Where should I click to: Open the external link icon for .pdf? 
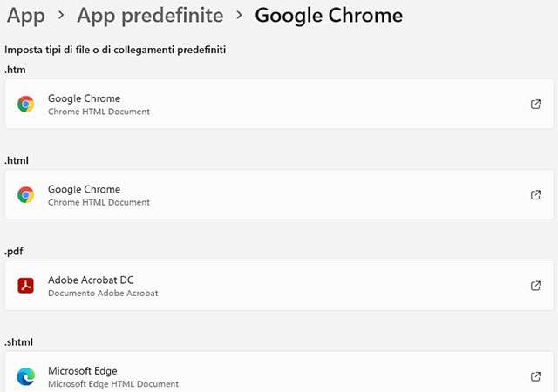click(535, 286)
